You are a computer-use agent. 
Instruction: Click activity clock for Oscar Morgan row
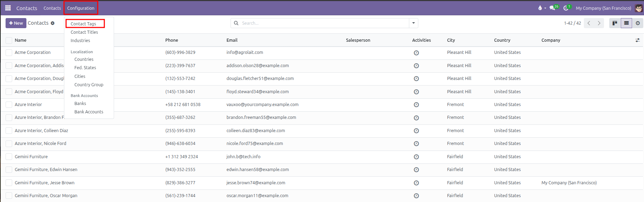point(416,196)
